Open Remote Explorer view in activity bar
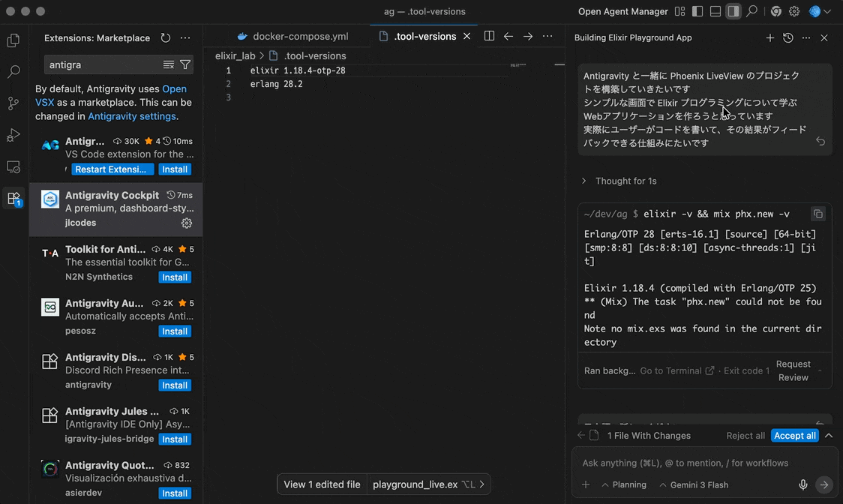This screenshot has height=504, width=843. (13, 166)
